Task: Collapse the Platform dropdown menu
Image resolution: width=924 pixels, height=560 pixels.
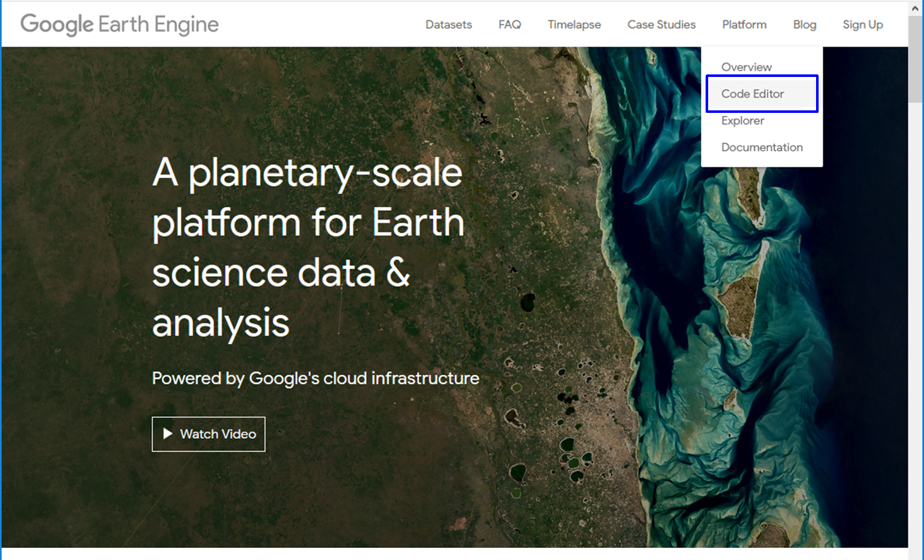Action: pyautogui.click(x=743, y=25)
